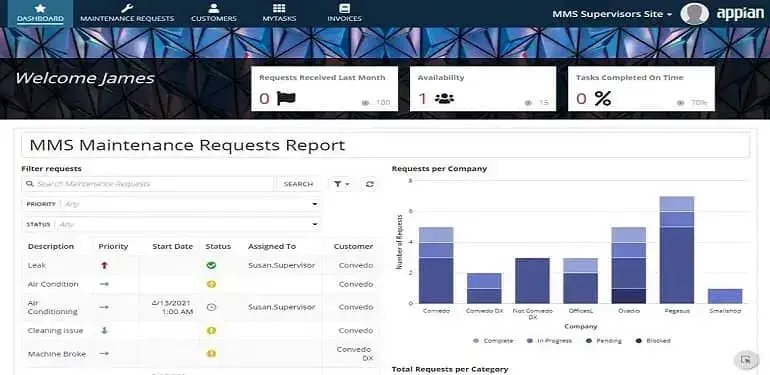Click the Smallshop bar in chart
The image size is (770, 375).
click(x=725, y=296)
